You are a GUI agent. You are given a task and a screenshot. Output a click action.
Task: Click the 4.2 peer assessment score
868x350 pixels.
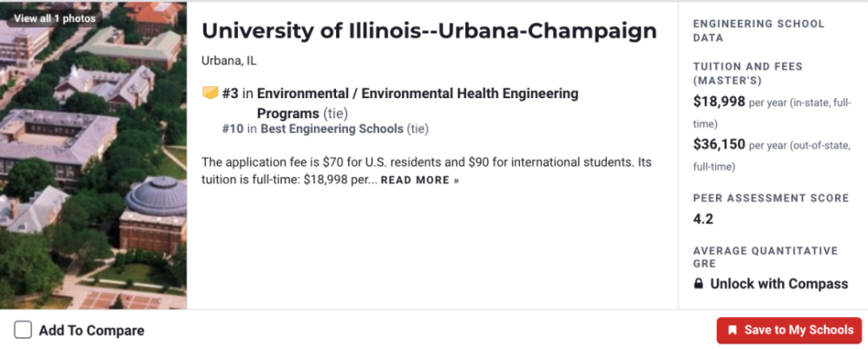(703, 219)
